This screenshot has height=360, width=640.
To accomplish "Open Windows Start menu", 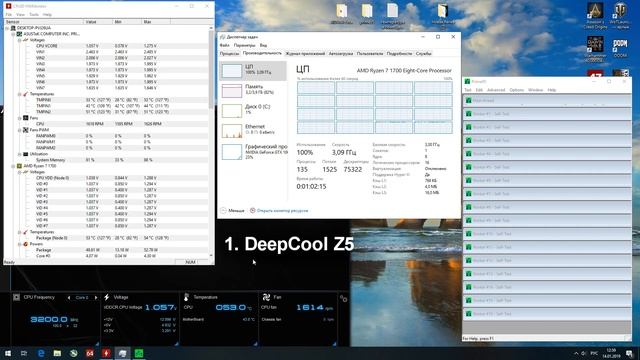I will 8,353.
